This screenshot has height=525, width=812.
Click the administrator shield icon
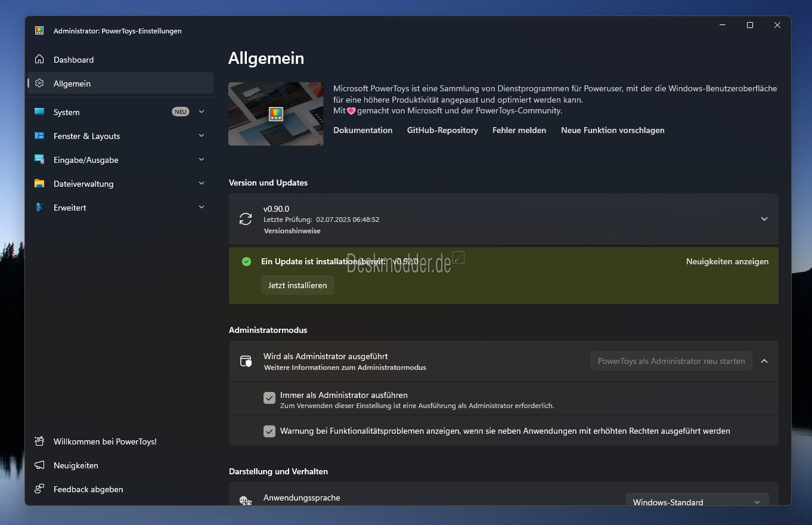click(246, 361)
